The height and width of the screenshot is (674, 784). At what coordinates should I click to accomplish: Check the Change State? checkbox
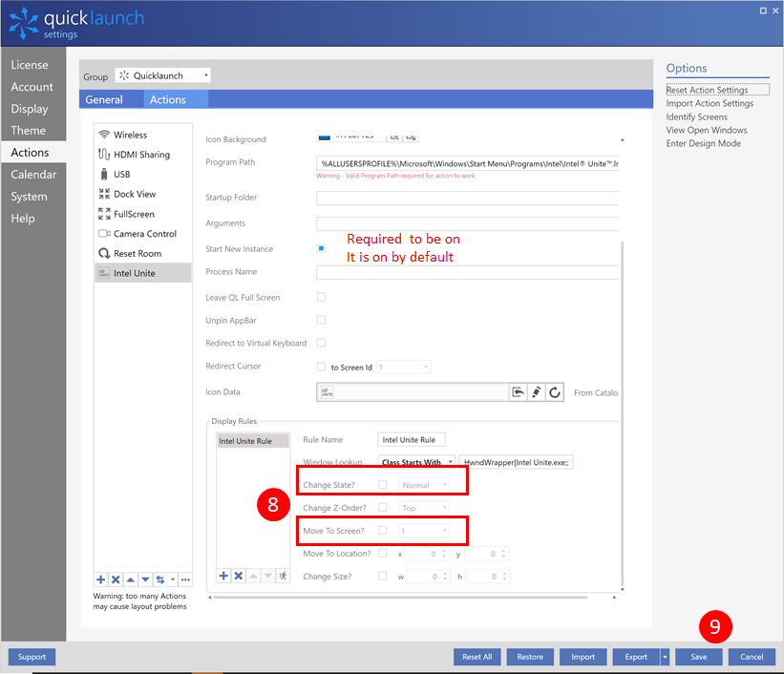[x=383, y=485]
